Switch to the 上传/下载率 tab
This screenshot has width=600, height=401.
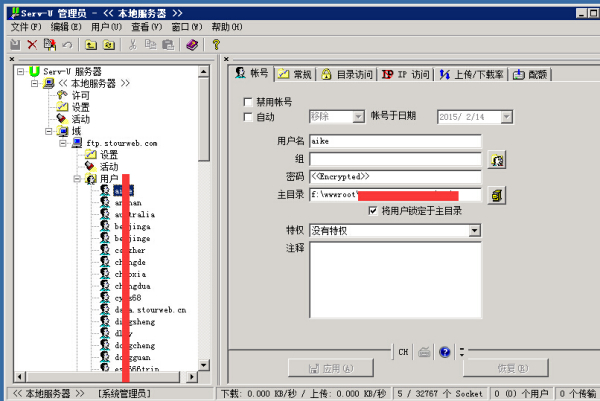click(471, 74)
